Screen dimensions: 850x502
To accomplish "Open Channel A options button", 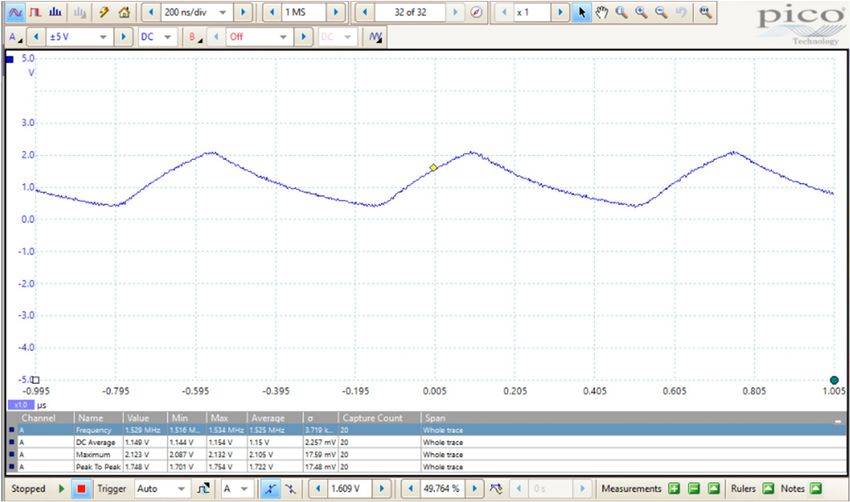I will [x=15, y=37].
